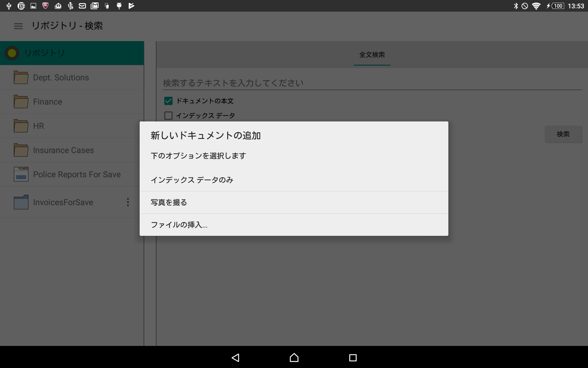This screenshot has height=368, width=588.
Task: Switch to the 全文検索 tab
Action: tap(372, 55)
